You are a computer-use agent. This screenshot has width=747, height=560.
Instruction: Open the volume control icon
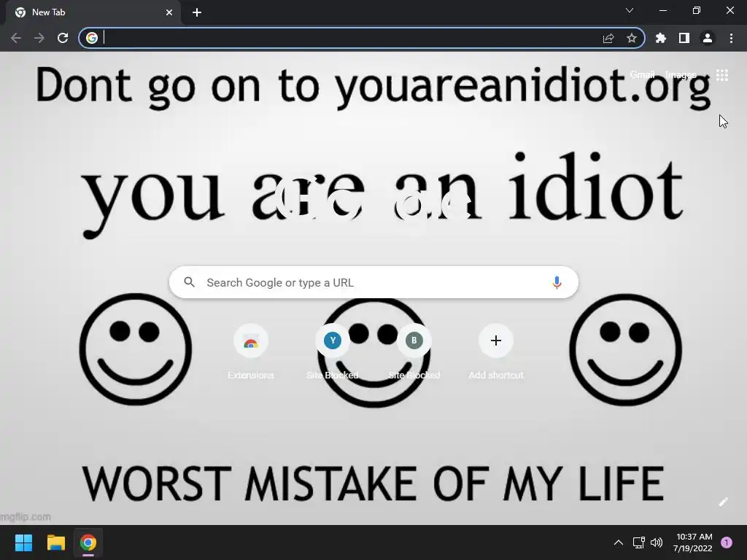point(657,542)
